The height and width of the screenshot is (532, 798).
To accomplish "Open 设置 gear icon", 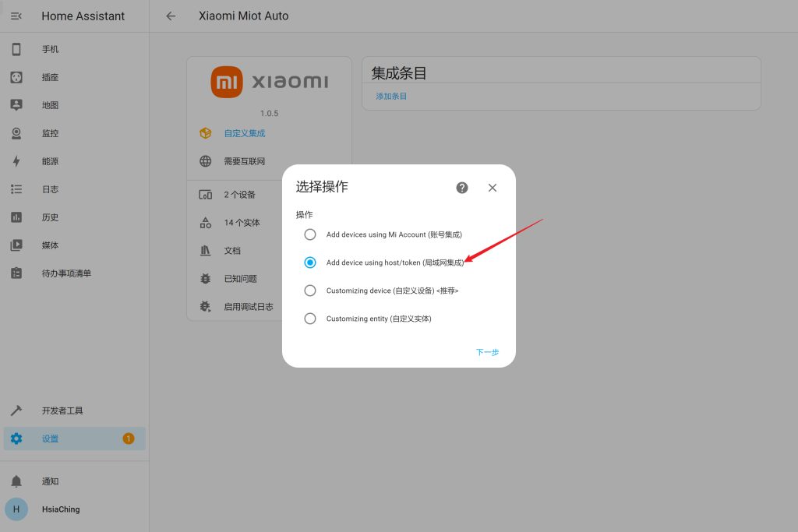I will click(16, 439).
